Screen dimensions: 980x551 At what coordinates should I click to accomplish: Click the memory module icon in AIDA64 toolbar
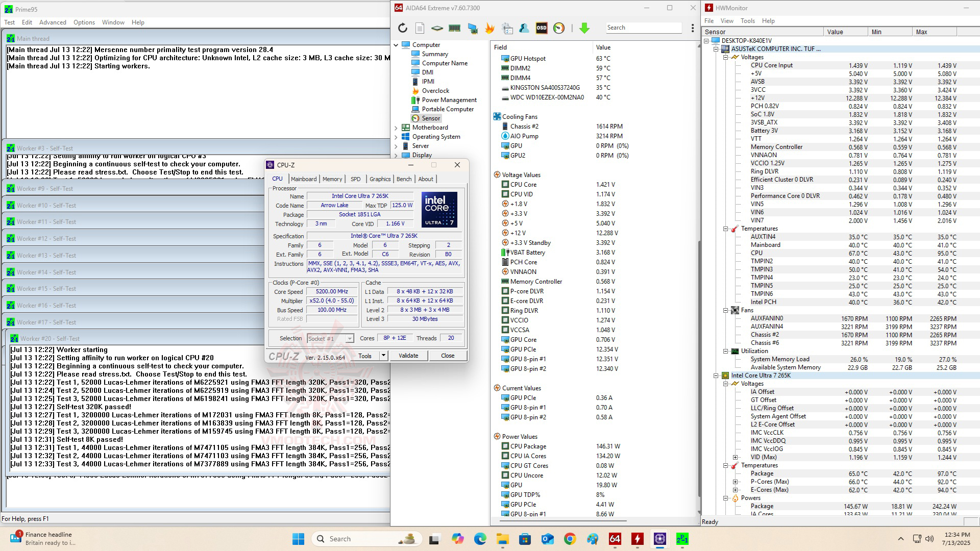(x=454, y=28)
